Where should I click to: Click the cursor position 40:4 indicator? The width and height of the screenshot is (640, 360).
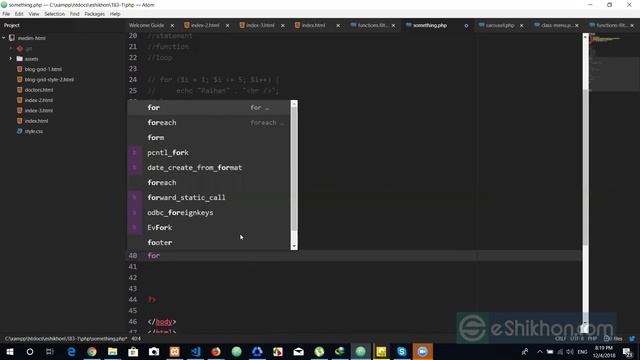click(x=136, y=339)
